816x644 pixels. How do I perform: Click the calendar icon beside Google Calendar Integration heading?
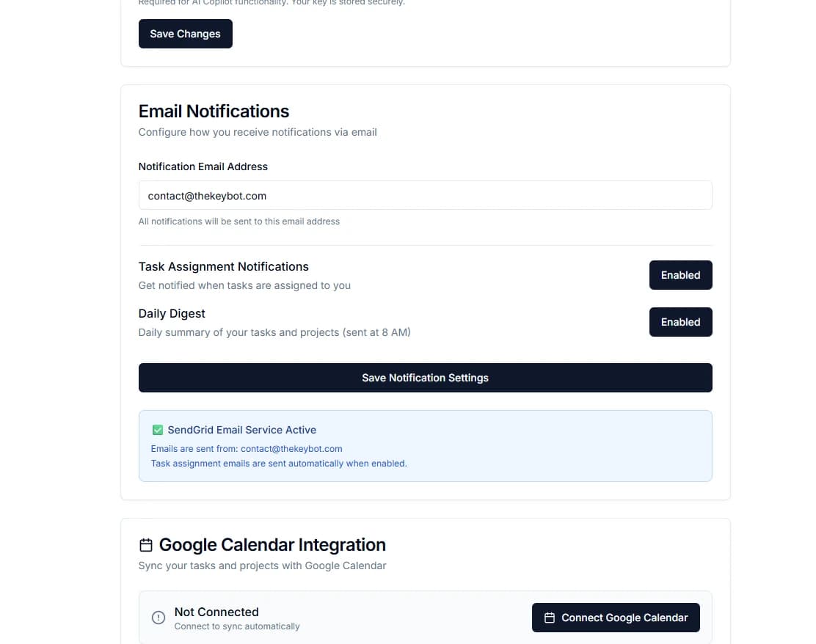pos(145,544)
